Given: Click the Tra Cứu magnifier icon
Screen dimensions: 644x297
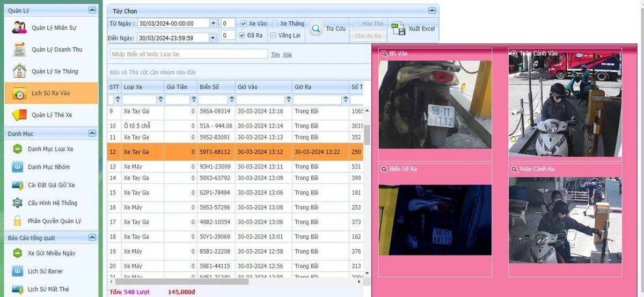Looking at the screenshot, I should click(x=317, y=29).
